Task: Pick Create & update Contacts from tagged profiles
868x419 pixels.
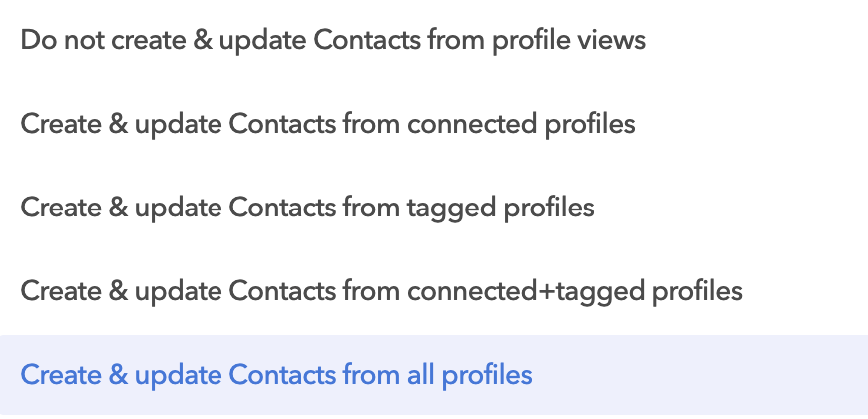Action: point(434,209)
